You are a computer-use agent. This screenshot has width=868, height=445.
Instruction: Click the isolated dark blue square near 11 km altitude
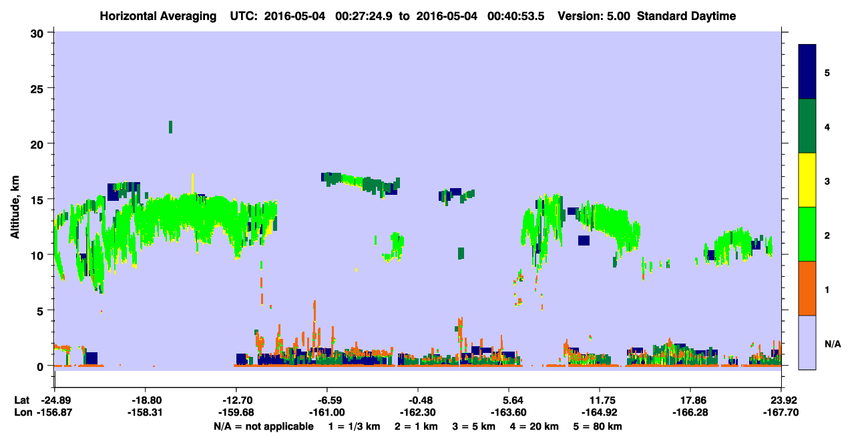pyautogui.click(x=584, y=240)
